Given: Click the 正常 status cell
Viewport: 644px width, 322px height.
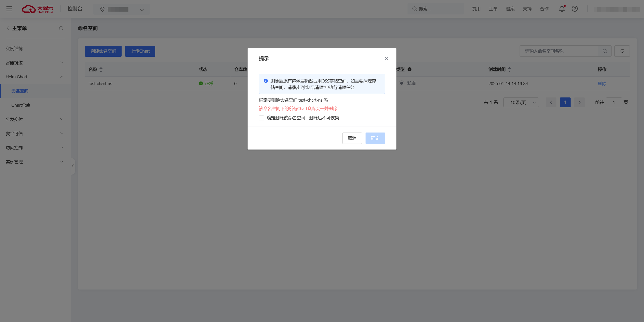Looking at the screenshot, I should point(206,84).
